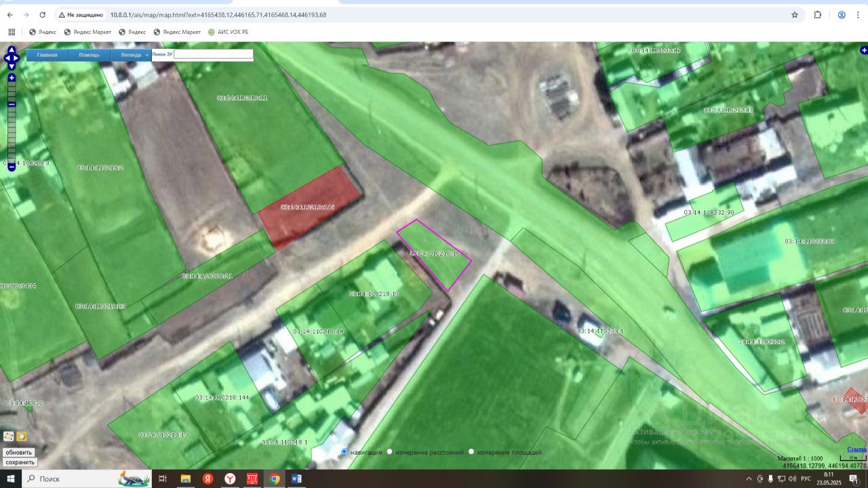
Task: Open Microsoft Word from the taskbar
Action: coord(296,479)
